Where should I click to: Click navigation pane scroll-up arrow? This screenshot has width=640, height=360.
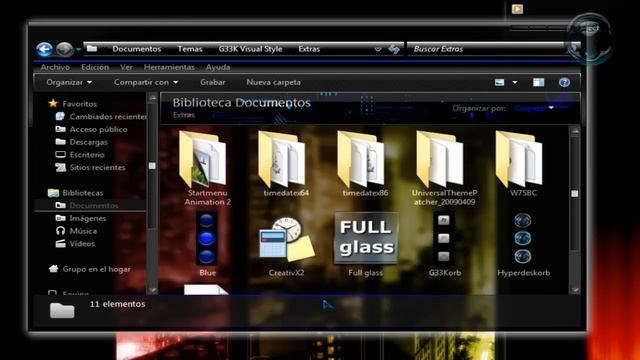[x=152, y=98]
